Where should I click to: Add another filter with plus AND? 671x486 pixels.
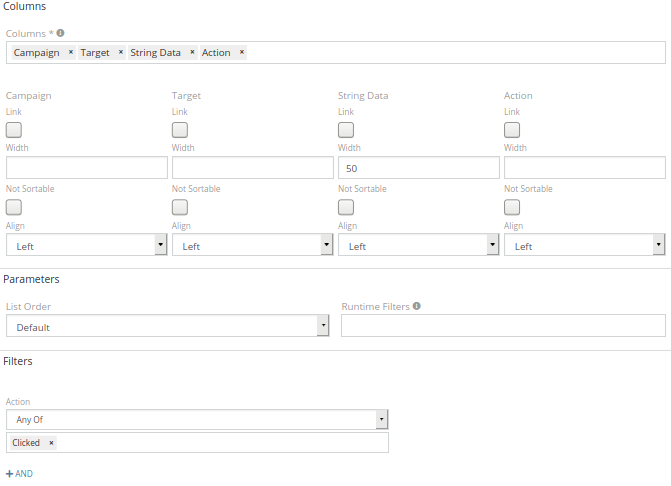point(19,474)
